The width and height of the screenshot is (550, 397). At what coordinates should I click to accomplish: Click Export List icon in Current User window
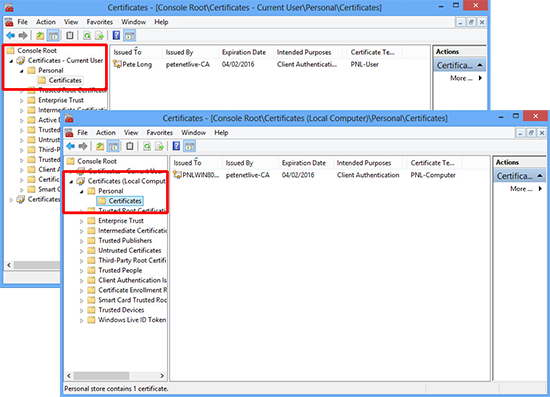tap(99, 35)
